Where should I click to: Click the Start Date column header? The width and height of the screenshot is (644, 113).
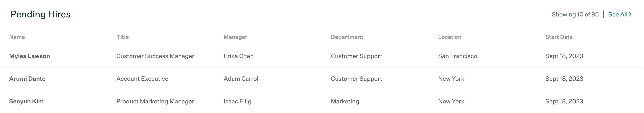(x=559, y=37)
